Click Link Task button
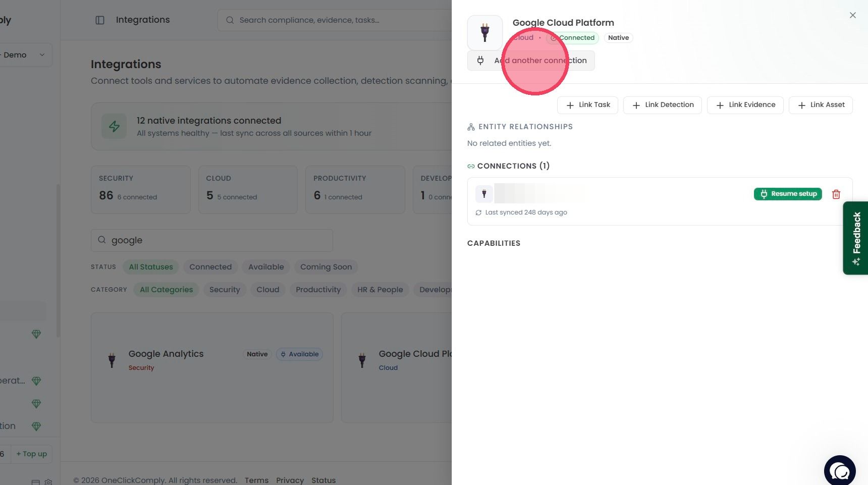The image size is (868, 485). pyautogui.click(x=587, y=105)
